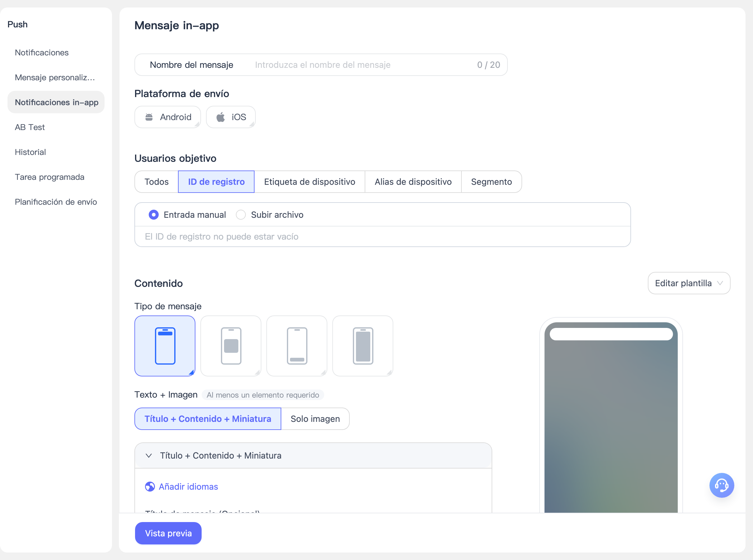Click the Vista previa button
Screen dimensions: 753x560
point(168,533)
